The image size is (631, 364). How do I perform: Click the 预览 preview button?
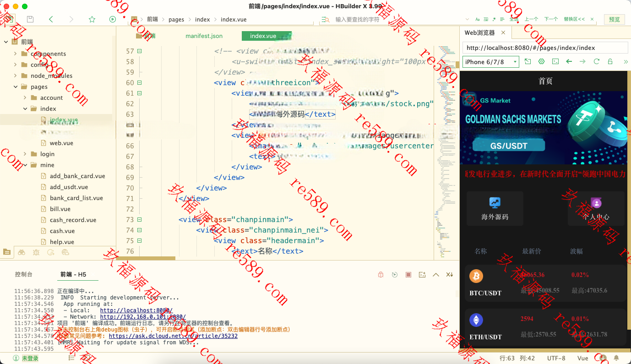(x=615, y=19)
